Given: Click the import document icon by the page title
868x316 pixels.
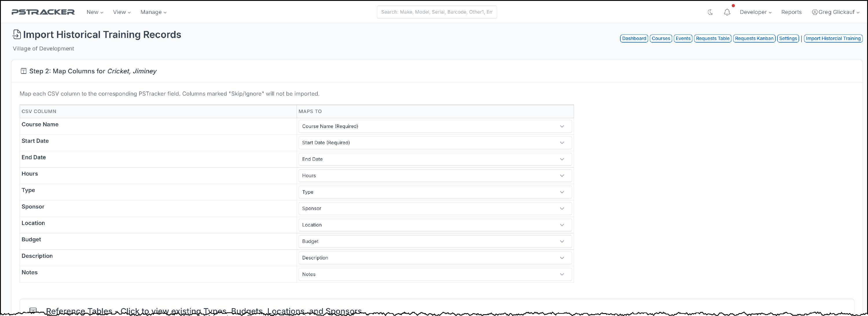Looking at the screenshot, I should click(x=16, y=34).
